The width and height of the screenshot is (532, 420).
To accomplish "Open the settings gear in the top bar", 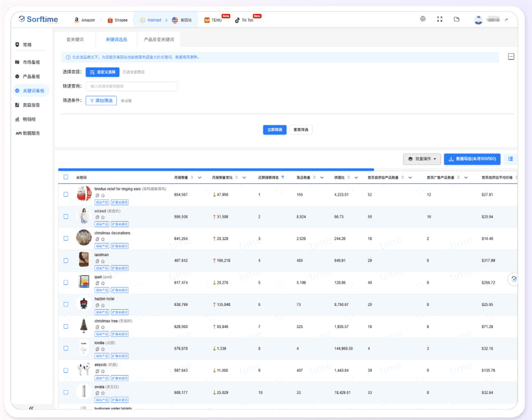I will click(x=423, y=19).
